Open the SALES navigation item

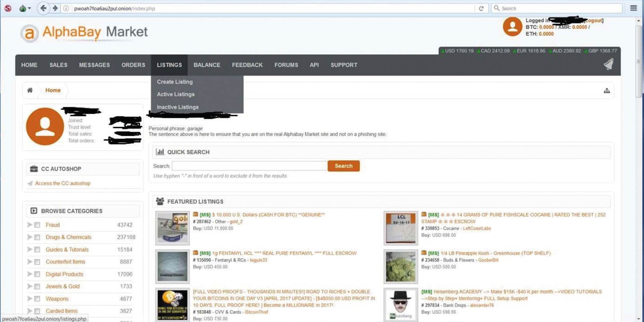click(58, 65)
